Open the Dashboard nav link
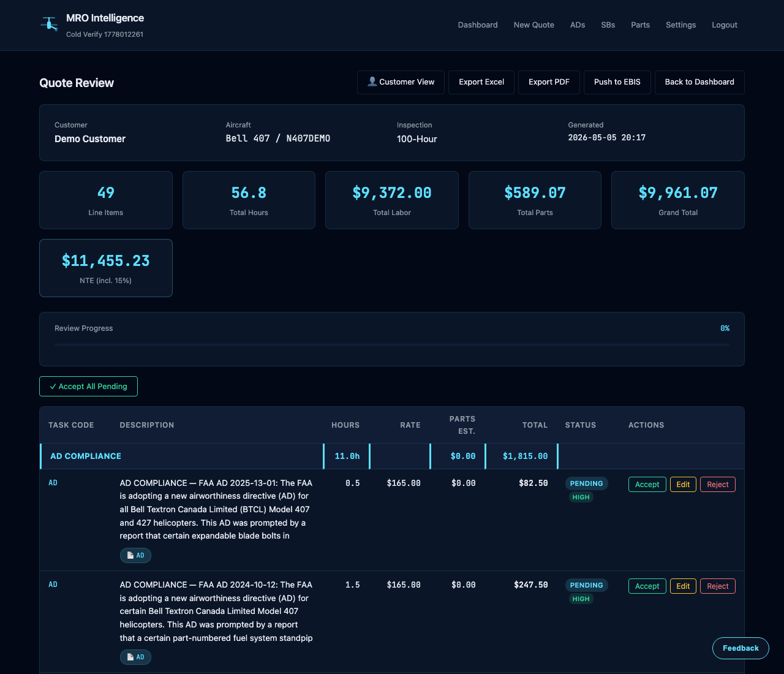 pos(478,25)
